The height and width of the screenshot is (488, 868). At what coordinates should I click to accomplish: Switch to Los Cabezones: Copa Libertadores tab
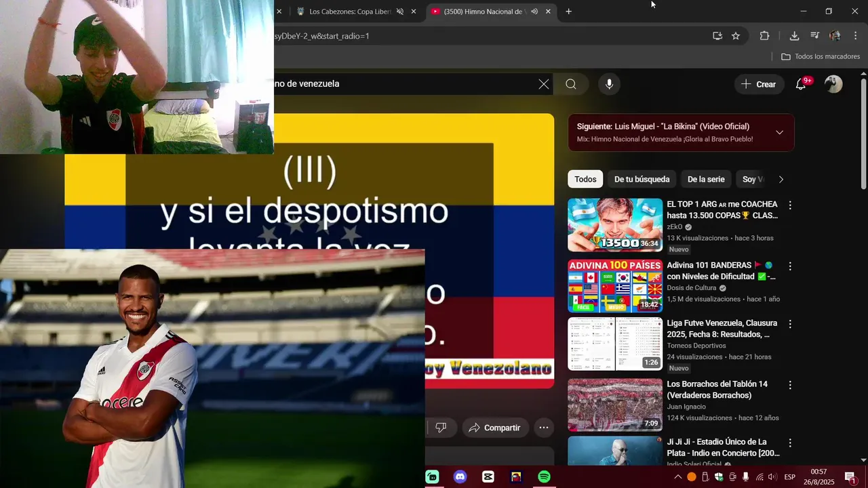350,12
